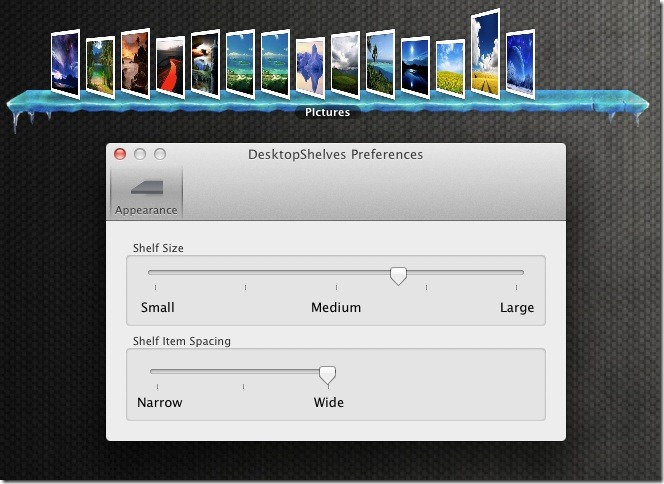
Task: Open the red lava river picture
Action: pos(170,68)
